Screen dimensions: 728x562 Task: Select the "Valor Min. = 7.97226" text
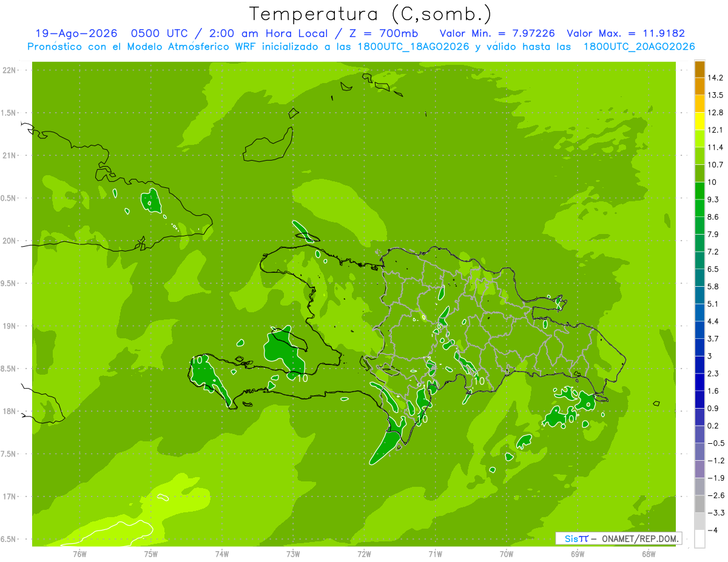(x=497, y=33)
